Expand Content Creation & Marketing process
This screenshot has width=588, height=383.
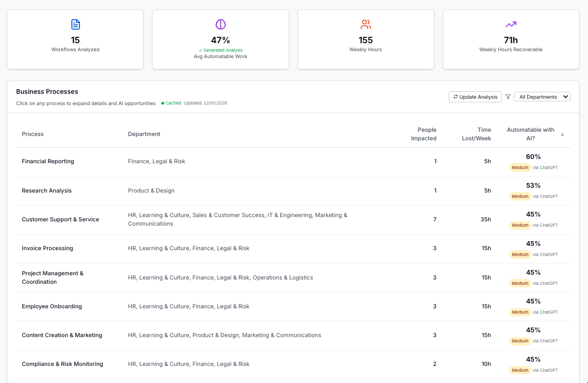click(x=293, y=335)
